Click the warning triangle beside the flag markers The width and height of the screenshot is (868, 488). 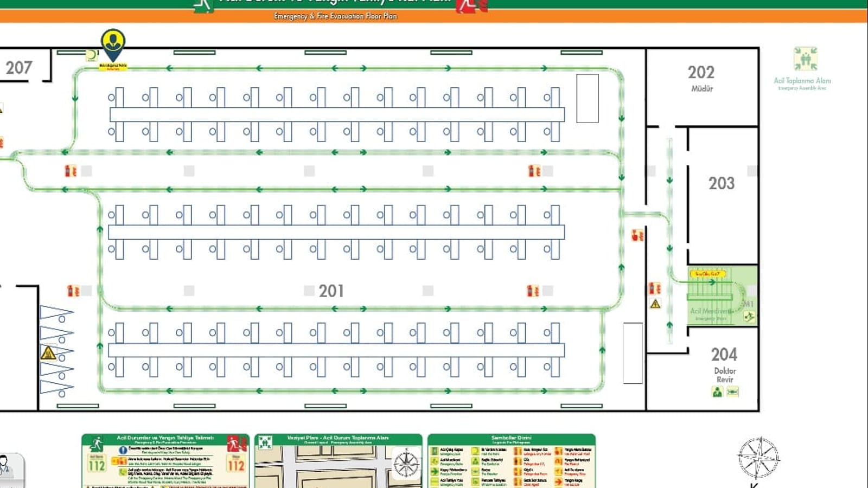[48, 353]
